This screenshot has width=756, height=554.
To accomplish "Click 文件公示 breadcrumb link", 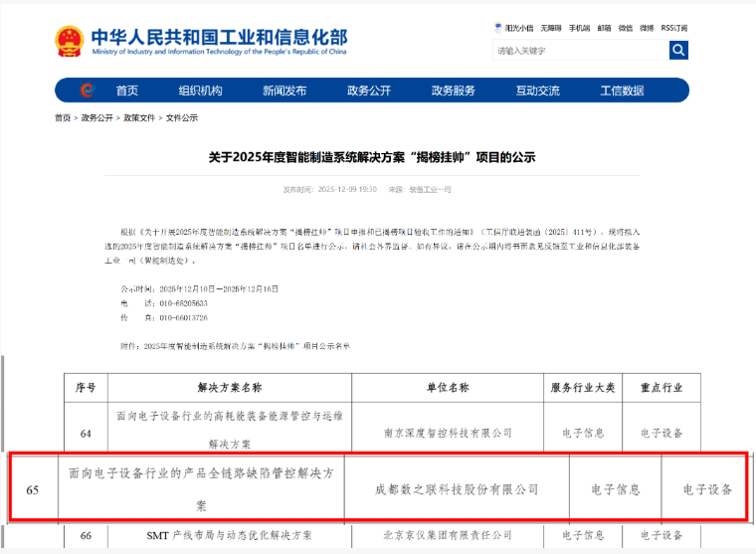I will tap(181, 117).
